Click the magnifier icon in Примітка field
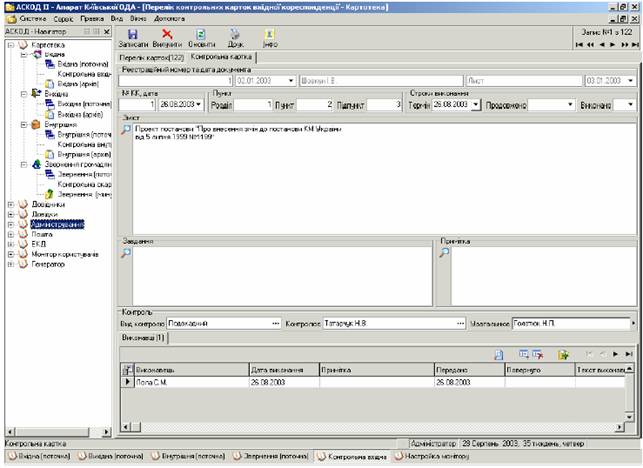The width and height of the screenshot is (643, 468). tap(446, 253)
